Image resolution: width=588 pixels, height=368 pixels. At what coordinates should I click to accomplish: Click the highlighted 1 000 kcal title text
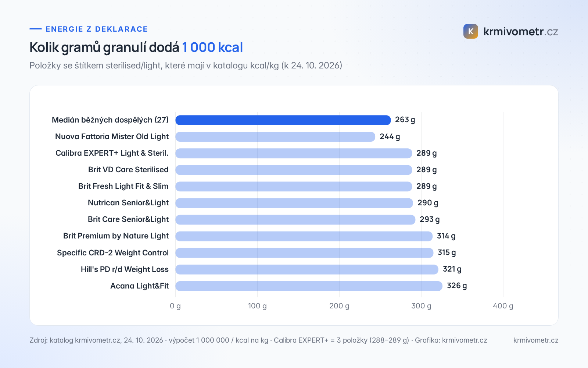pyautogui.click(x=212, y=47)
